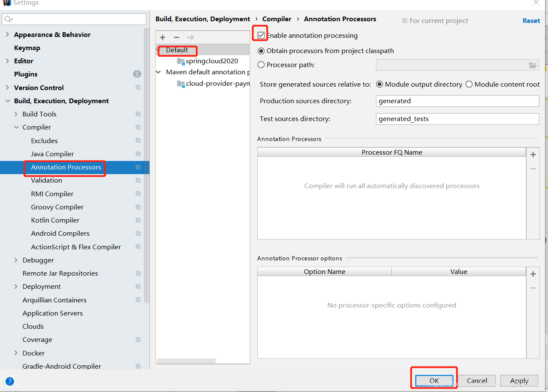The width and height of the screenshot is (548, 392).
Task: Click Cancel button
Action: 477,381
